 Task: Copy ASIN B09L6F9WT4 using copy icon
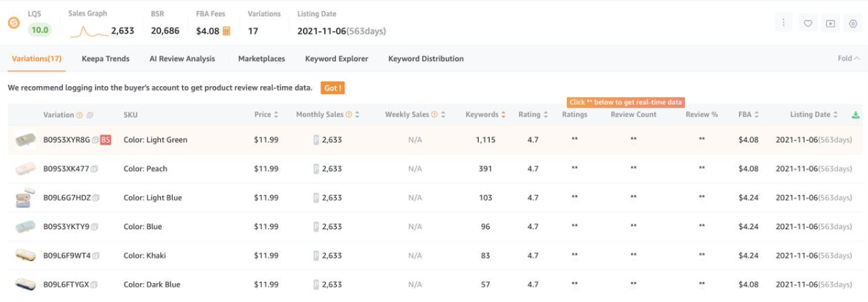coord(96,256)
